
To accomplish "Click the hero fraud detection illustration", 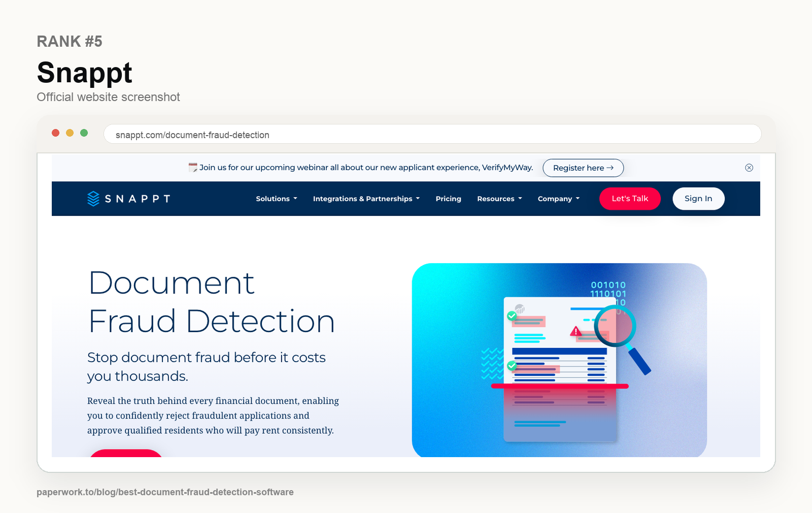I will coord(559,360).
